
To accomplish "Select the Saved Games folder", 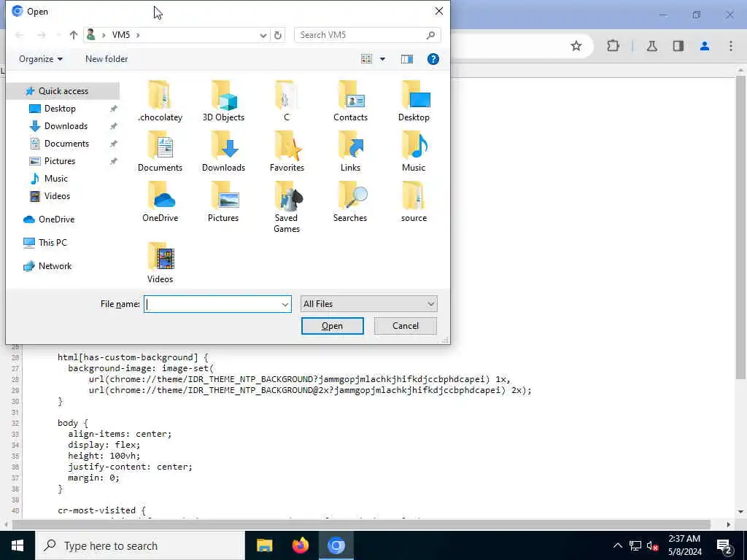I will click(x=286, y=207).
